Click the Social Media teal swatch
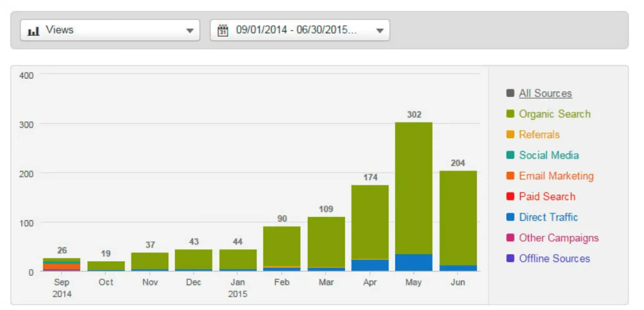Image resolution: width=644 pixels, height=310 pixels. (x=510, y=156)
